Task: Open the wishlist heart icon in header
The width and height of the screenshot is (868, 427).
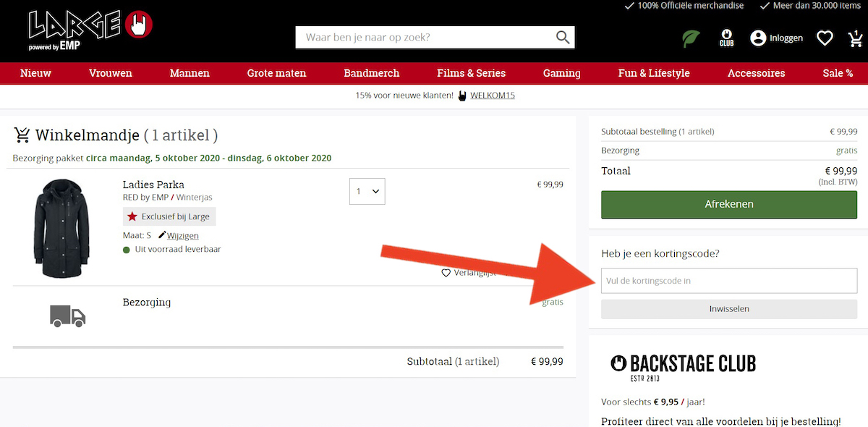Action: click(x=825, y=38)
